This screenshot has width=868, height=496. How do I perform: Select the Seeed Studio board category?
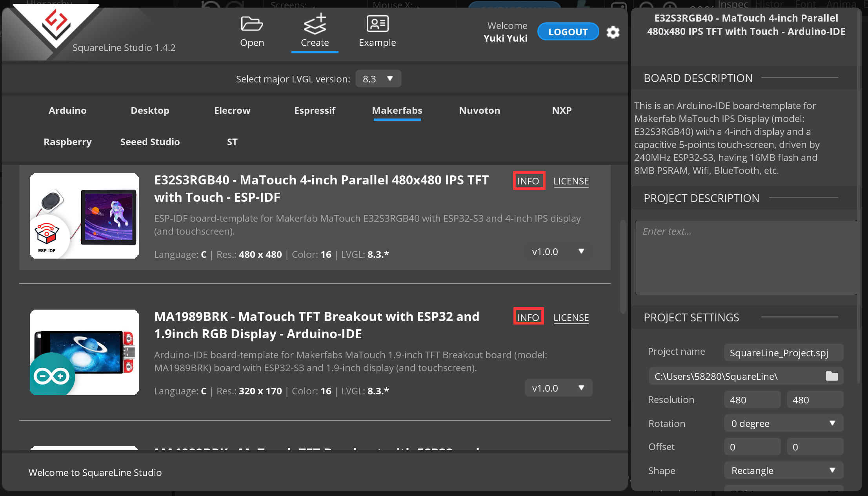(150, 142)
